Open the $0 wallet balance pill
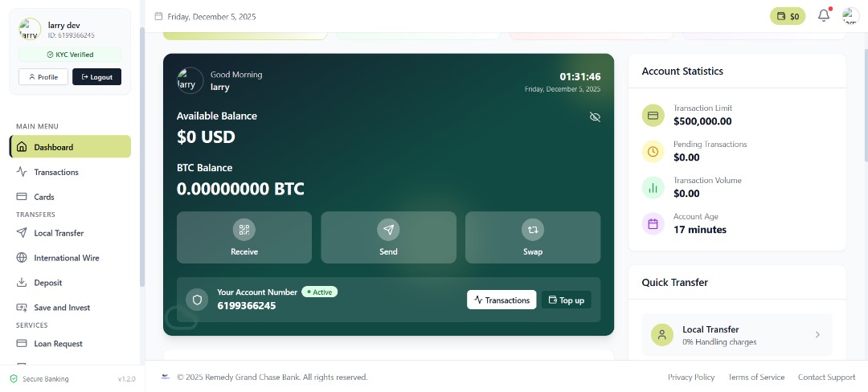This screenshot has height=392, width=868. click(788, 16)
